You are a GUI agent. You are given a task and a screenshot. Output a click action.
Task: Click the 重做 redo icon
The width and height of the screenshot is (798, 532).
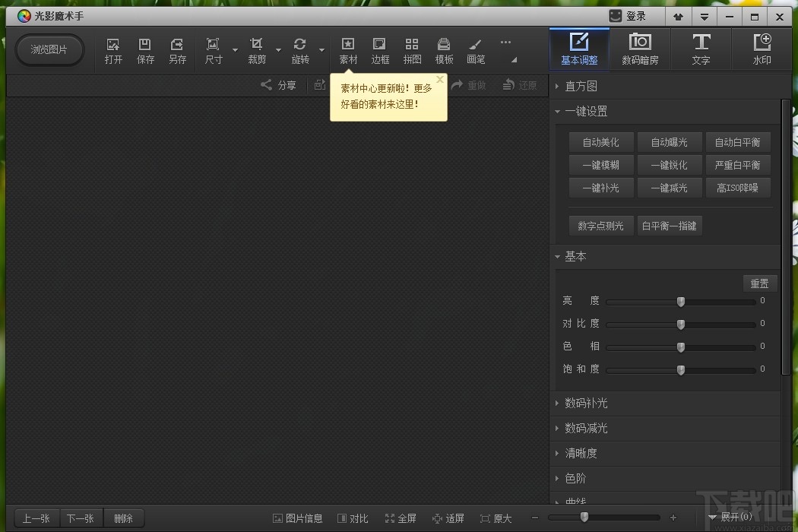469,85
